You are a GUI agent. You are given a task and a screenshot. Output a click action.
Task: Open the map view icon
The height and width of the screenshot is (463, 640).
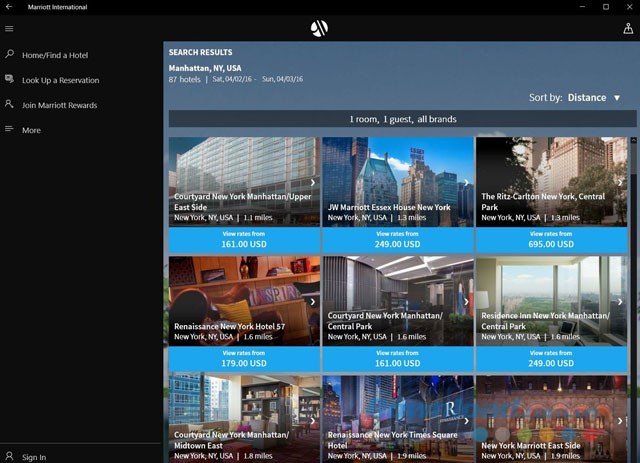pos(628,28)
